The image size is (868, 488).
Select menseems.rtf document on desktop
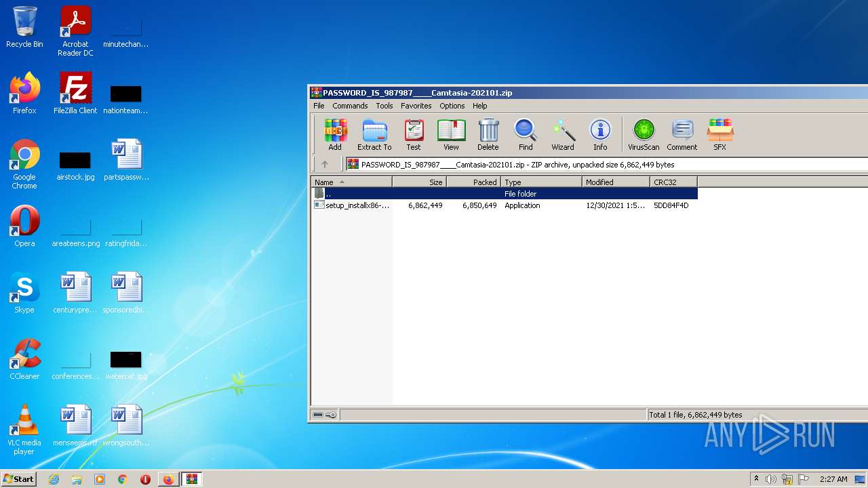click(75, 426)
